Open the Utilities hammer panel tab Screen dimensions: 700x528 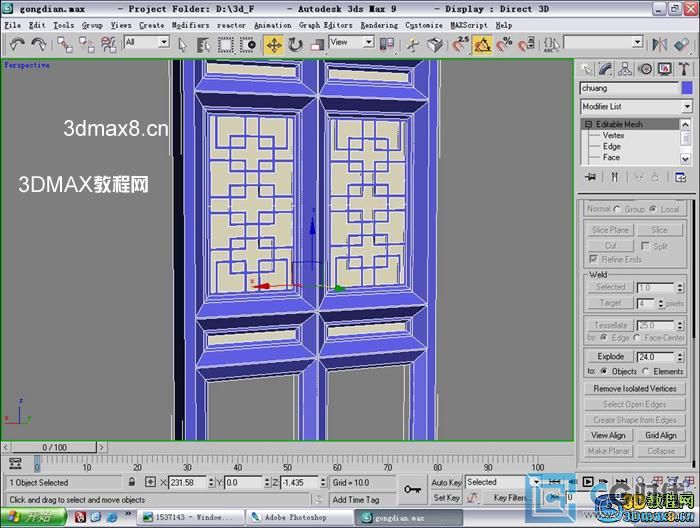[x=683, y=69]
